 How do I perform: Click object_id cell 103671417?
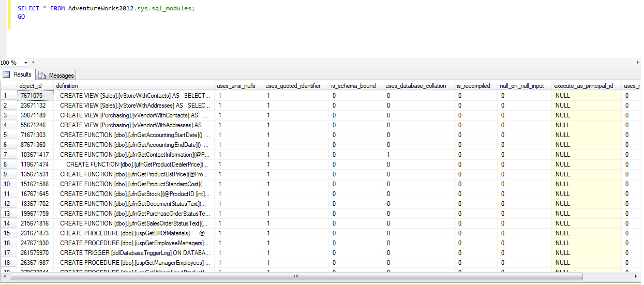click(35, 155)
